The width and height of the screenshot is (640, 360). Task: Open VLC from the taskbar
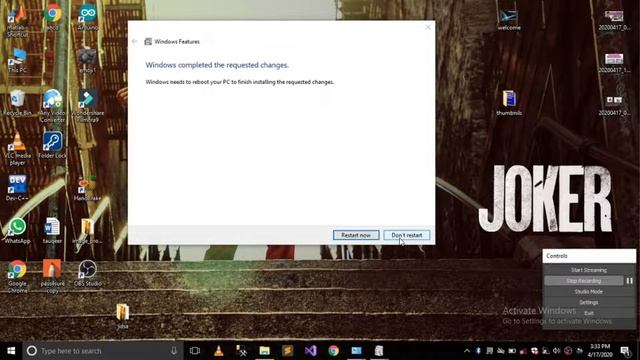click(x=219, y=351)
